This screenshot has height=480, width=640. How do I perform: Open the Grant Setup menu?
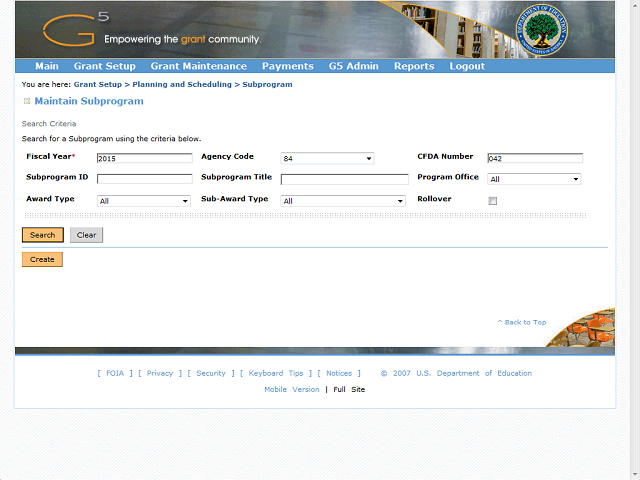[x=104, y=66]
